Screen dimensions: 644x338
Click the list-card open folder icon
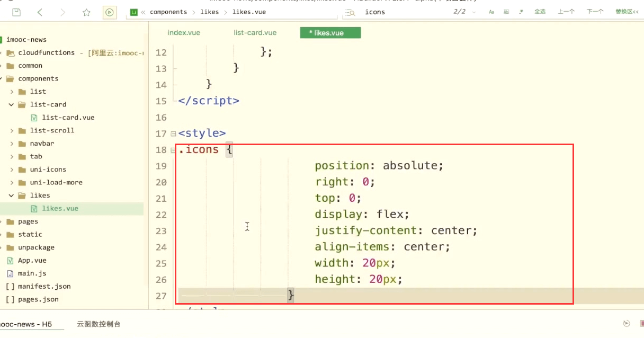(22, 105)
